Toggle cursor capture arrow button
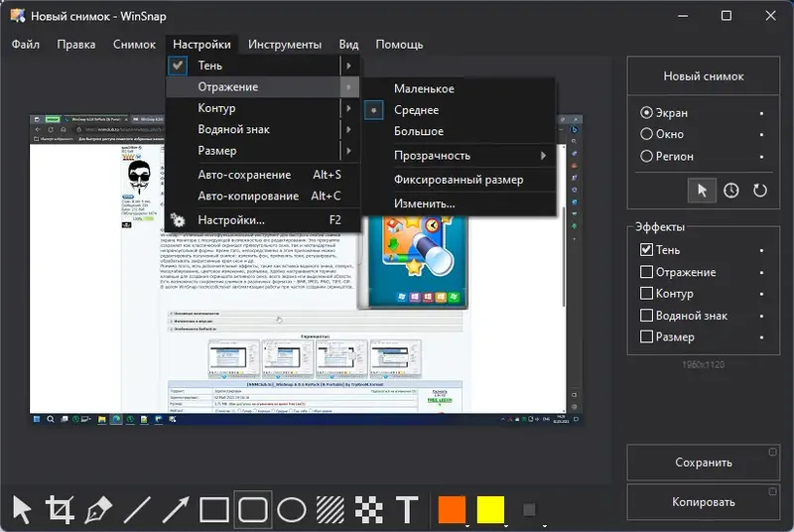Image resolution: width=794 pixels, height=532 pixels. point(702,191)
